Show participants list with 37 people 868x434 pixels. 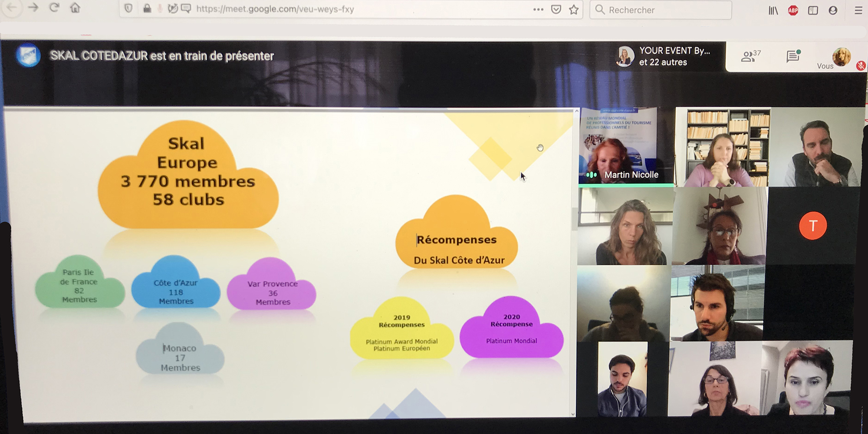tap(751, 56)
